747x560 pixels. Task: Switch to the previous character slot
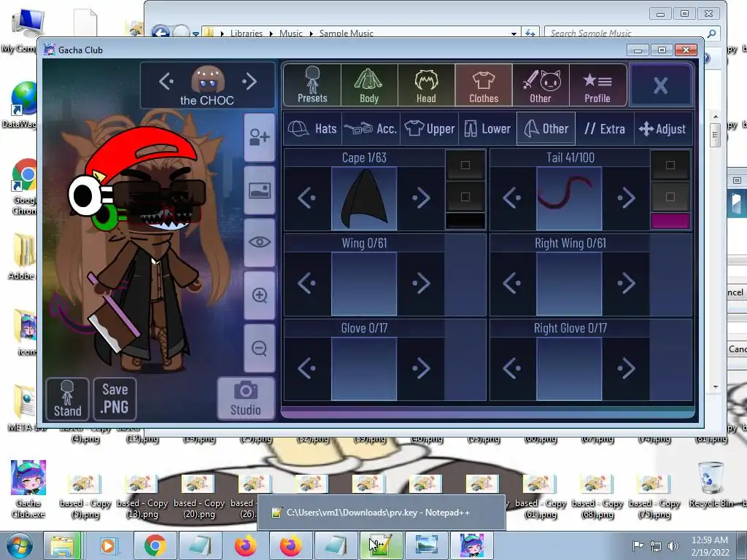pyautogui.click(x=166, y=81)
